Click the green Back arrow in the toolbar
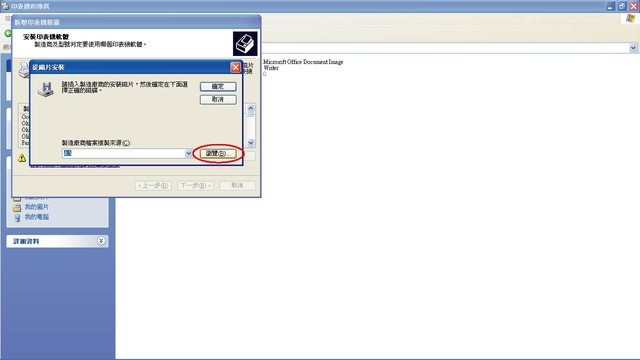The height and width of the screenshot is (360, 640). (x=7, y=33)
